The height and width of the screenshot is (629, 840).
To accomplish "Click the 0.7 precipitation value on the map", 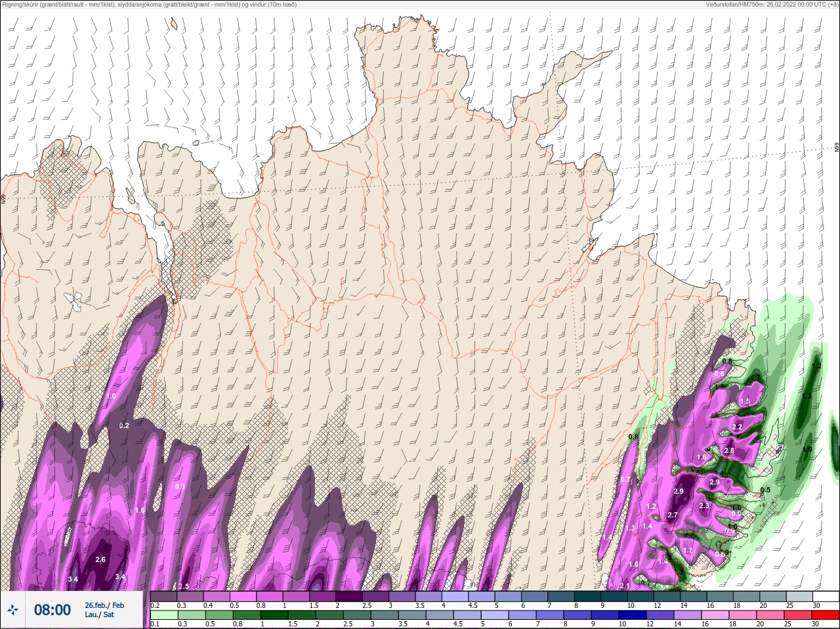I will coord(625,480).
